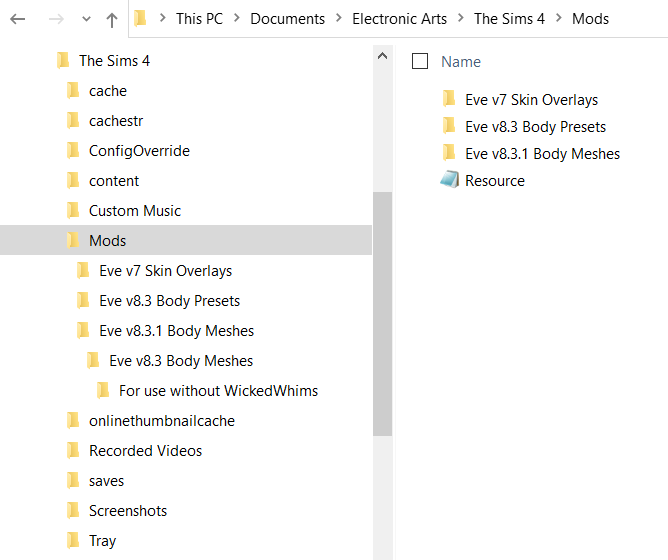
Task: Open the recent locations dropdown arrow
Action: click(x=86, y=19)
